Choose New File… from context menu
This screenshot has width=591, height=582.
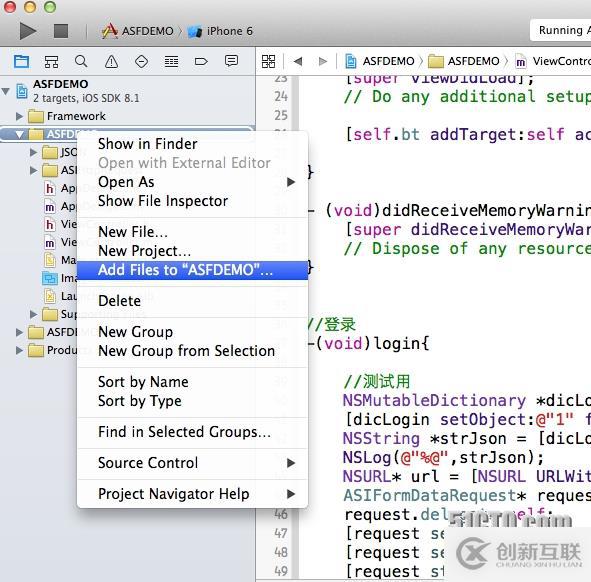tap(192, 232)
